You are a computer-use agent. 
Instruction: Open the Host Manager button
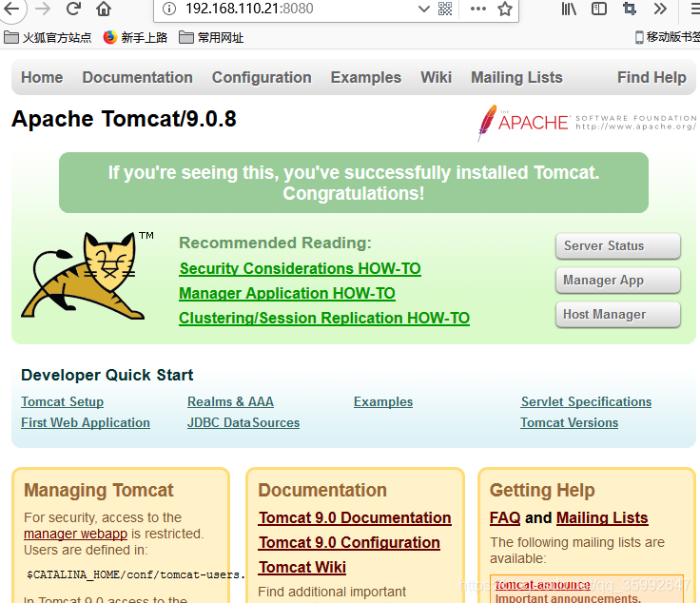click(618, 315)
